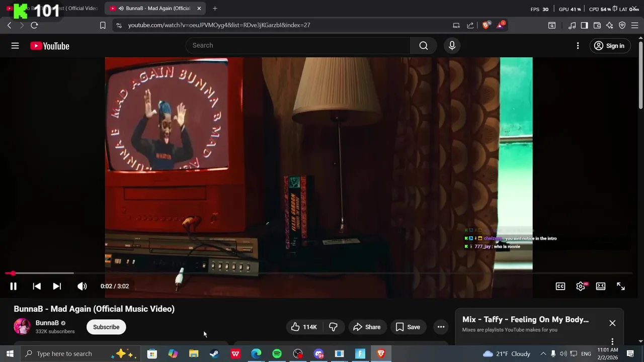Click the Windows taskbar search box
Image resolution: width=644 pixels, height=362 pixels.
click(80, 353)
